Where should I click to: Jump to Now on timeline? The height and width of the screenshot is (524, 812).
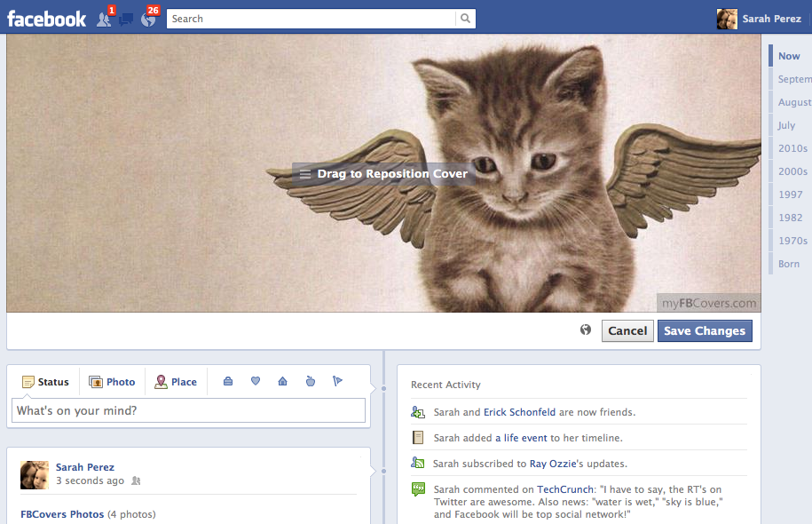click(789, 56)
